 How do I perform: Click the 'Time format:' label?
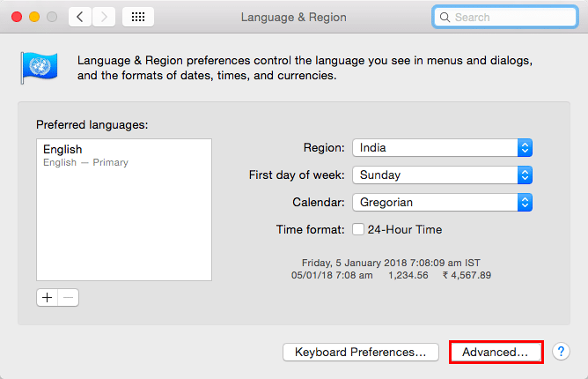[x=310, y=229]
